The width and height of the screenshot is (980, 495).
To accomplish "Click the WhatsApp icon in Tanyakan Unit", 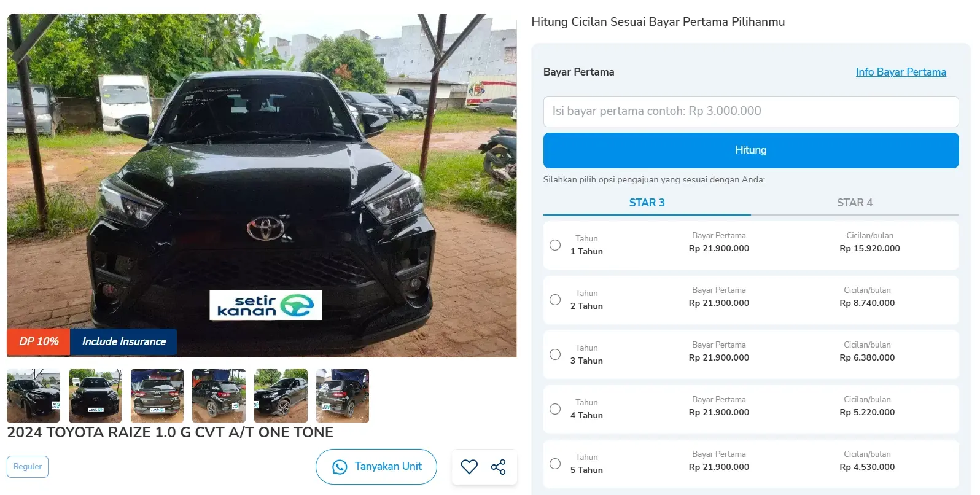I will [340, 467].
